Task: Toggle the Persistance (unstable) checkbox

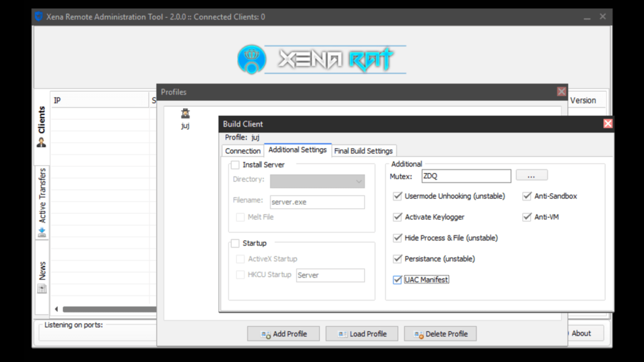Action: [x=397, y=259]
